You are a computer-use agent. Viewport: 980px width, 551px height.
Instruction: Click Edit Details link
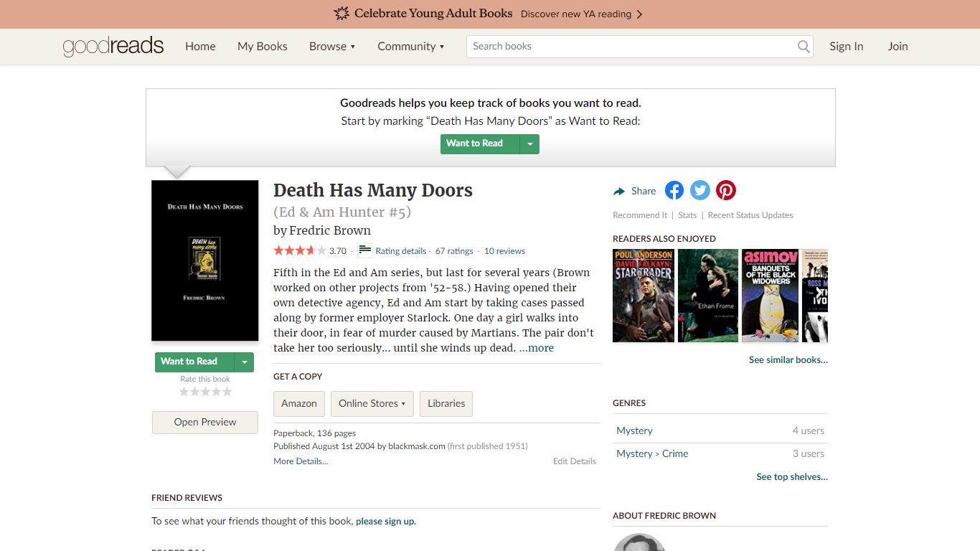coord(575,461)
